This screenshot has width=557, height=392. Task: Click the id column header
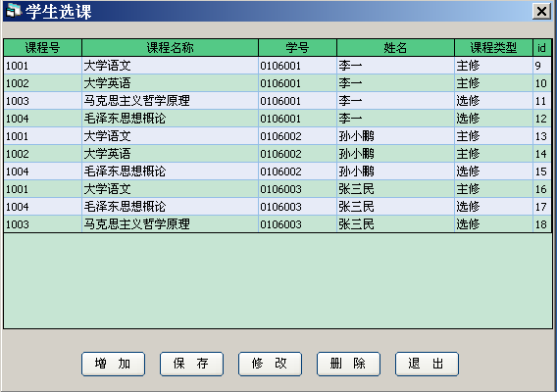click(542, 48)
